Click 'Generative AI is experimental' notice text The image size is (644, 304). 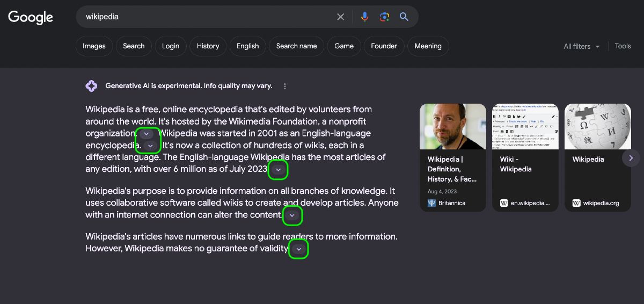(x=189, y=86)
